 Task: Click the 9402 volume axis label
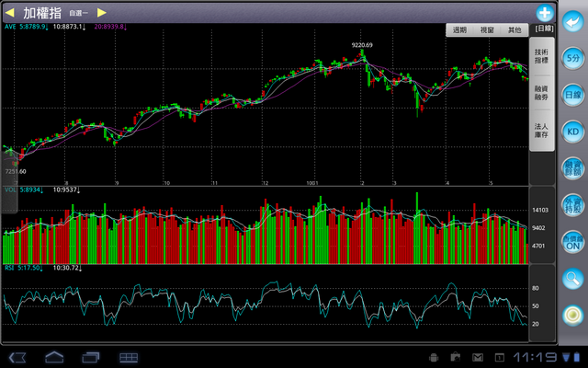[539, 228]
